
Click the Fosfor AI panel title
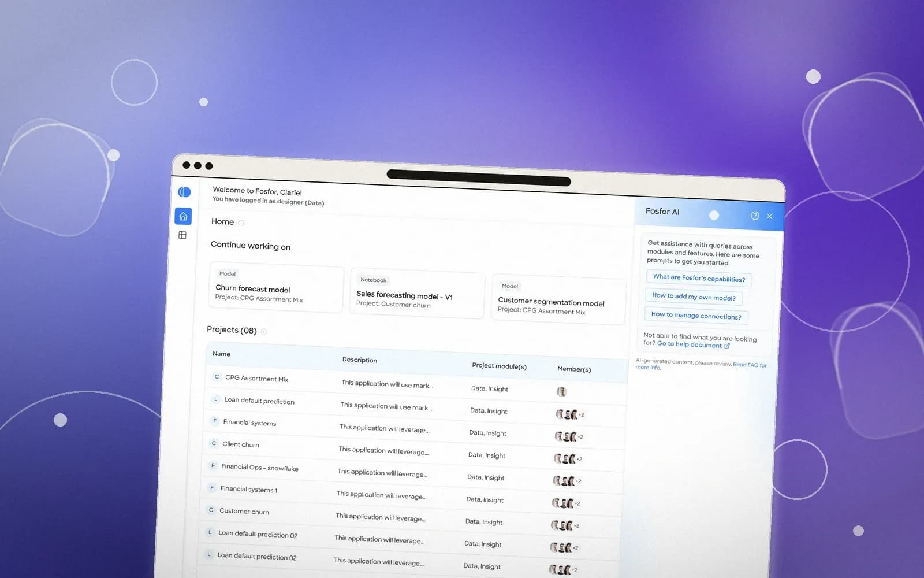(662, 212)
